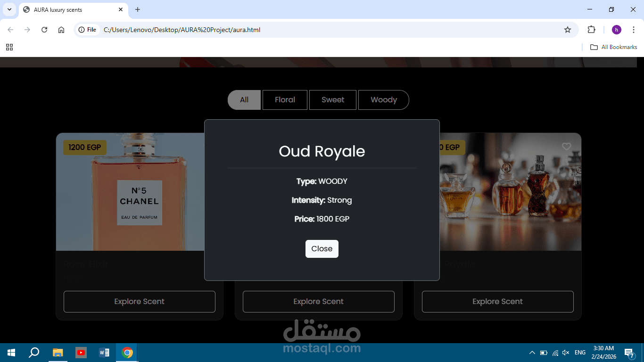Click the muted volume tray icon
Image resolution: width=644 pixels, height=362 pixels.
coord(566,353)
